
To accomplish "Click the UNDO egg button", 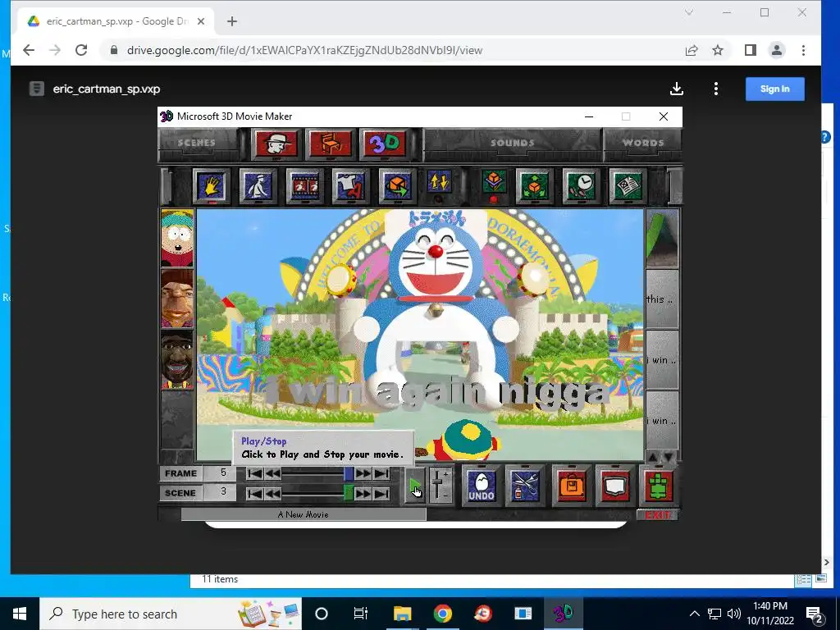I will pos(481,486).
